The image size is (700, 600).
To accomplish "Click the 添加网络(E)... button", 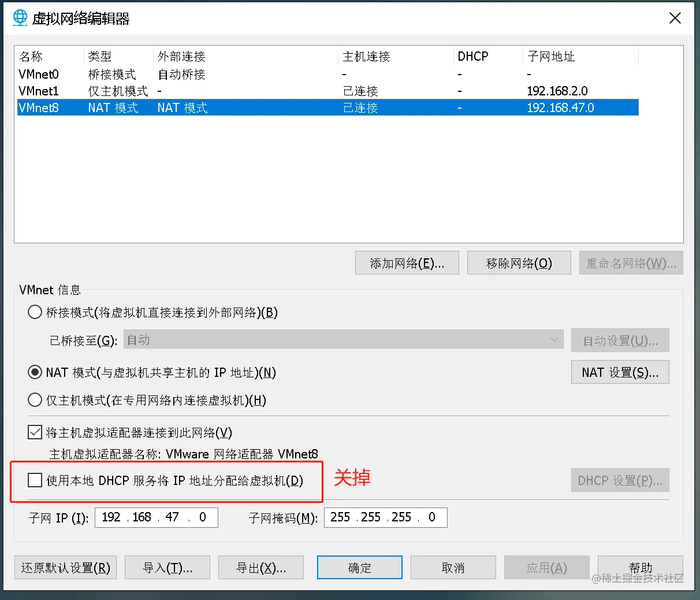I will point(407,263).
